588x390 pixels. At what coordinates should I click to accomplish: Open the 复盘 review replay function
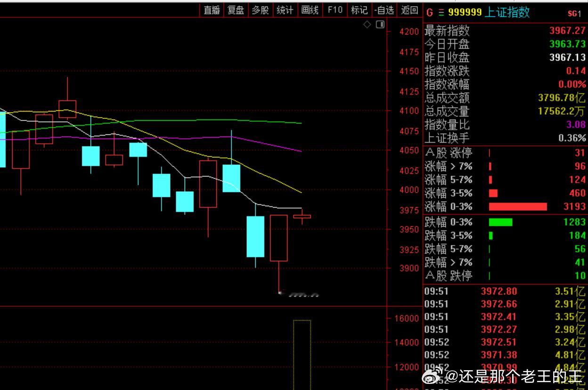pos(236,10)
